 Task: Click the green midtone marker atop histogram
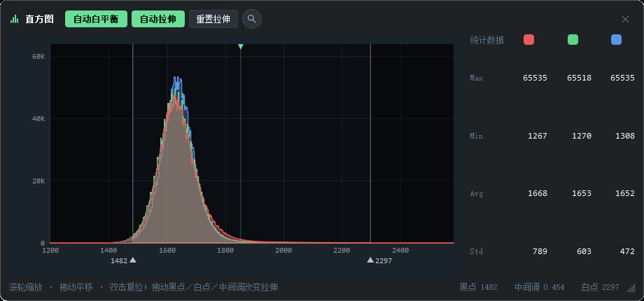point(241,47)
